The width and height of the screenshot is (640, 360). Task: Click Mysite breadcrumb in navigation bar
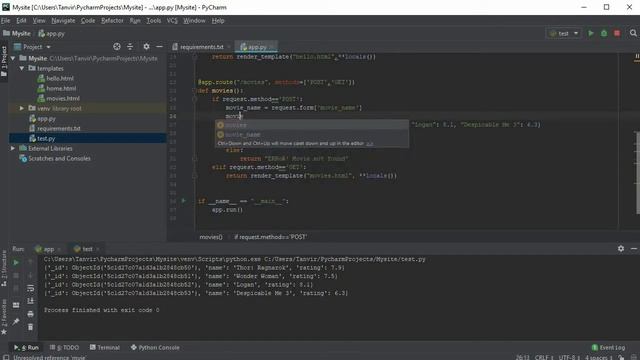(17, 33)
